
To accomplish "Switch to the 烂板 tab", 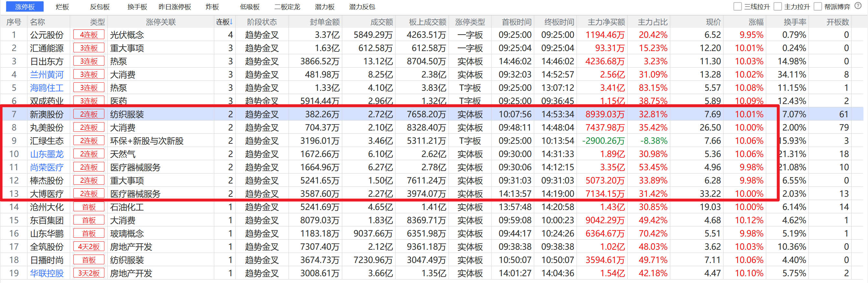I will 62,7.
